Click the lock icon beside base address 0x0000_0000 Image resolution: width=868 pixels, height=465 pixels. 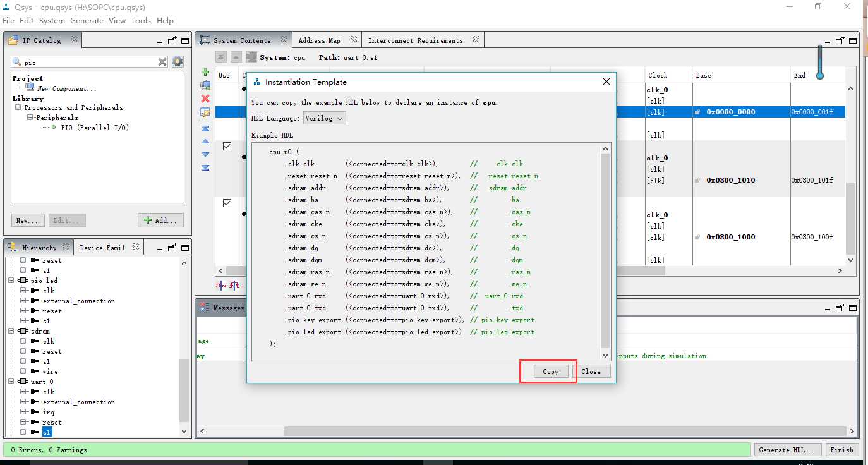pos(697,112)
